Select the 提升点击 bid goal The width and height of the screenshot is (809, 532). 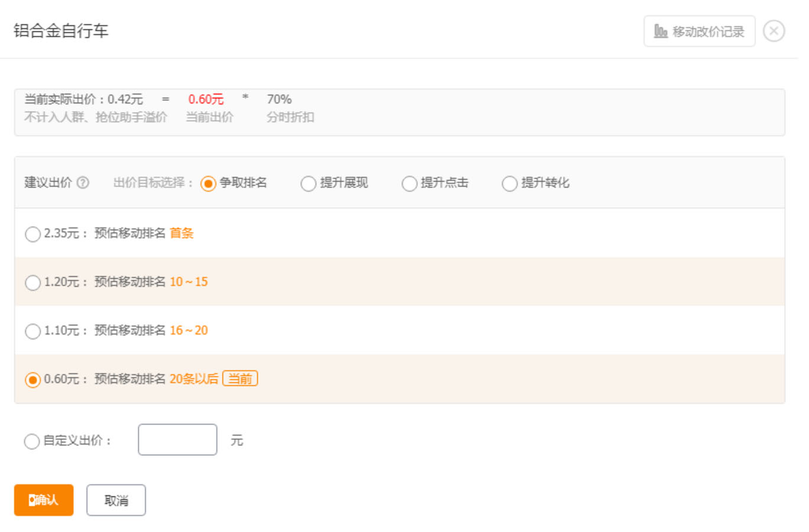tap(410, 184)
